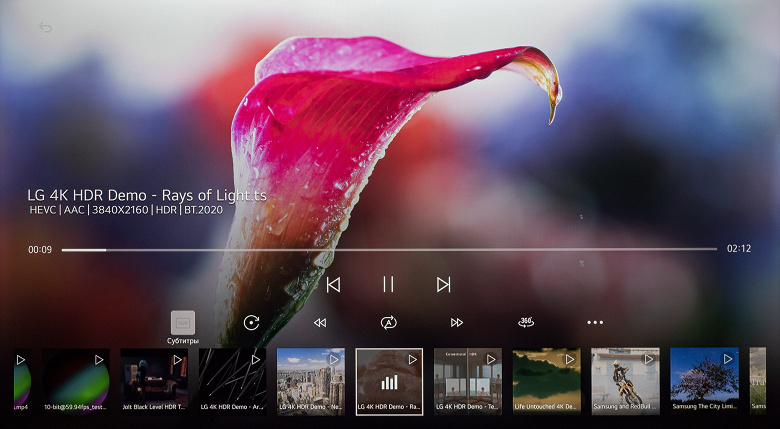Screen dimensions: 780x429
Task: Click the circular rotate video icon
Action: (x=252, y=322)
